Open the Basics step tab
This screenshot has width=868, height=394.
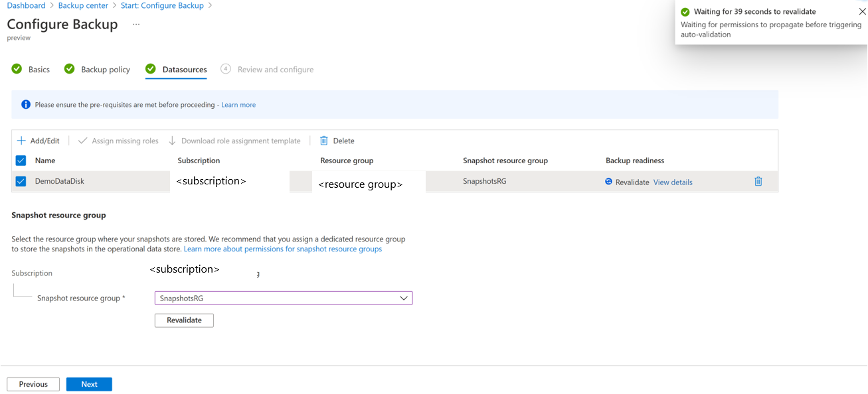tap(39, 70)
